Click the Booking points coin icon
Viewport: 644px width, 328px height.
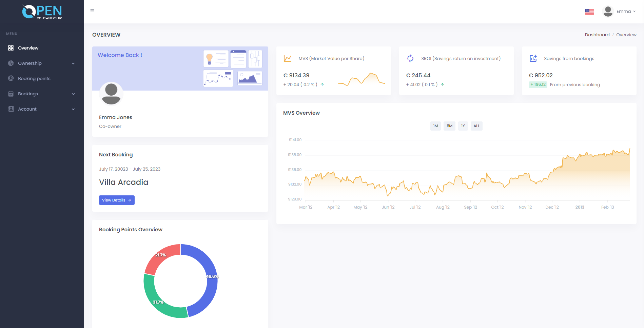click(x=11, y=78)
